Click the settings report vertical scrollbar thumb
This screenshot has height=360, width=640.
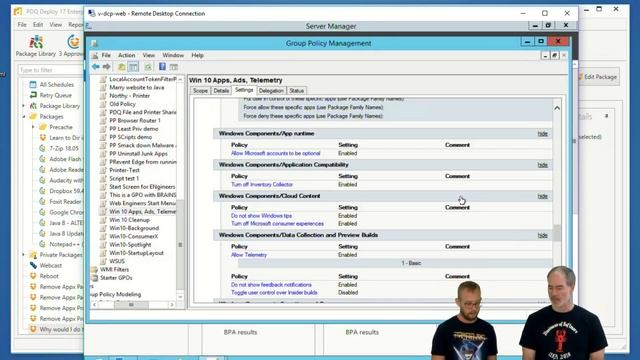557,233
